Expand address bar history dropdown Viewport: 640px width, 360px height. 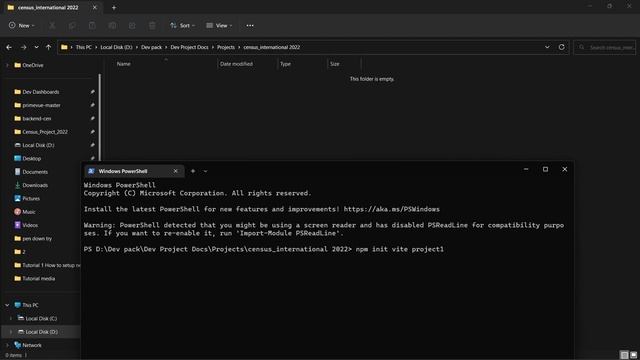[x=547, y=47]
